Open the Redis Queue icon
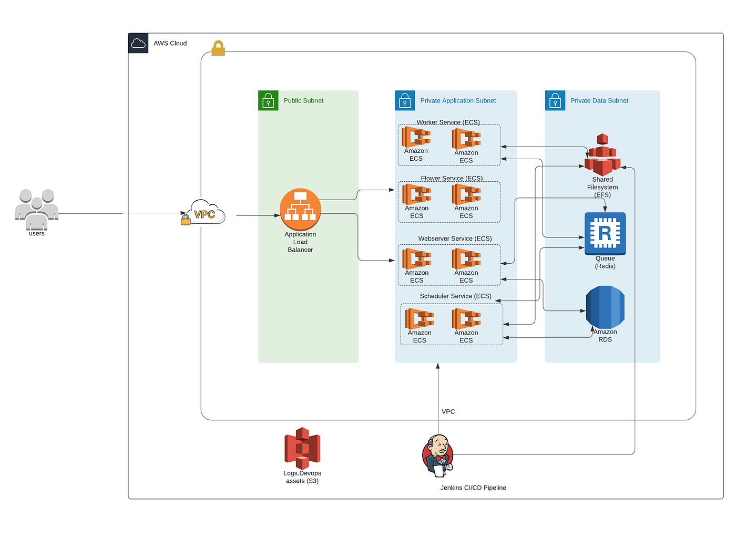 (605, 233)
